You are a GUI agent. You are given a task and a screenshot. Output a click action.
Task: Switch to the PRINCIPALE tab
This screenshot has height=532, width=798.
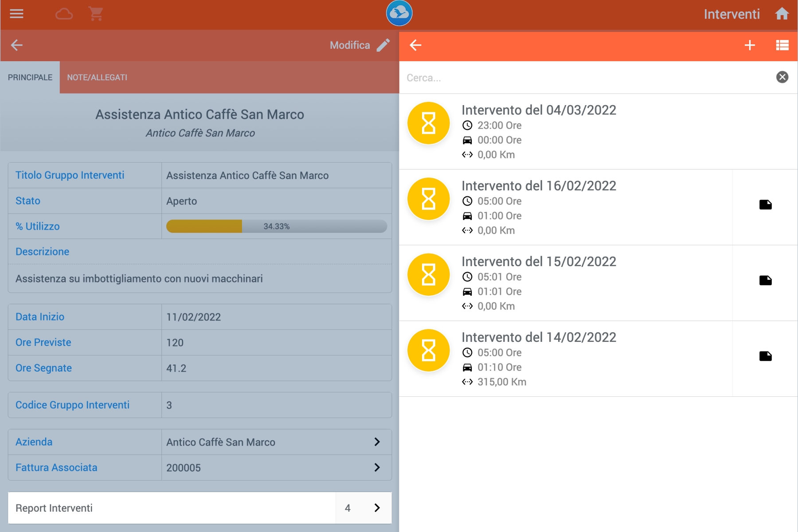pos(30,78)
